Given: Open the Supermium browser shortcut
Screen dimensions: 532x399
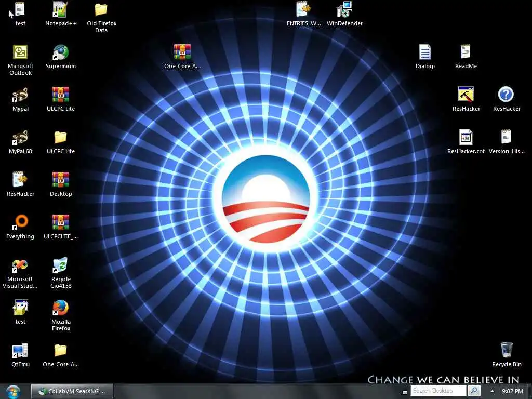Looking at the screenshot, I should [x=60, y=52].
